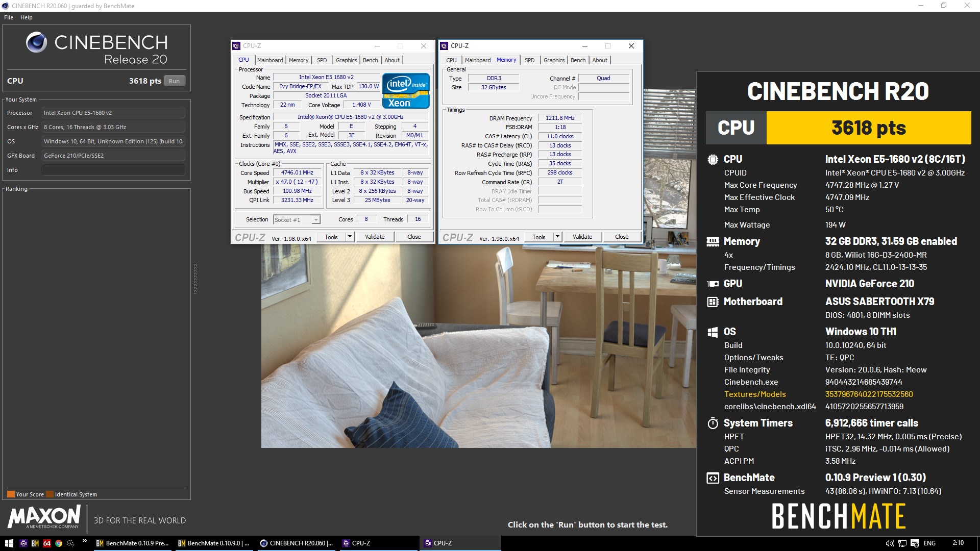The height and width of the screenshot is (551, 980).
Task: Open the taskbar clock showing 2:10
Action: click(958, 543)
